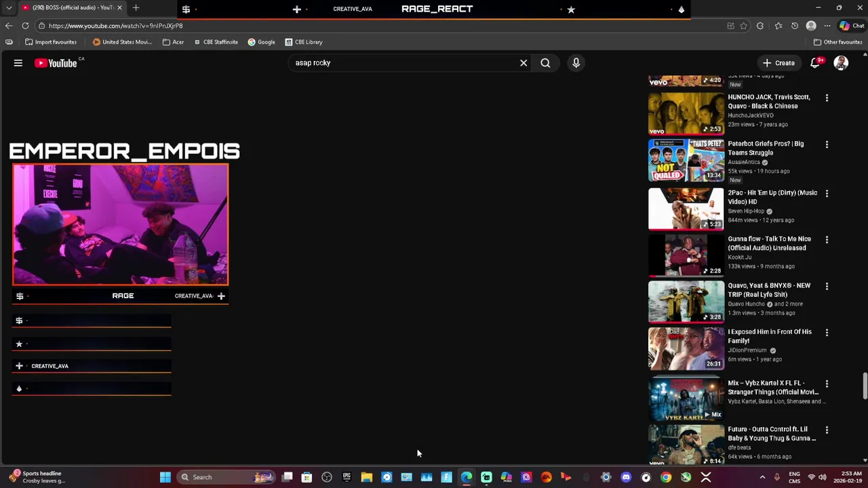Open the Windows Start button

pos(165,477)
